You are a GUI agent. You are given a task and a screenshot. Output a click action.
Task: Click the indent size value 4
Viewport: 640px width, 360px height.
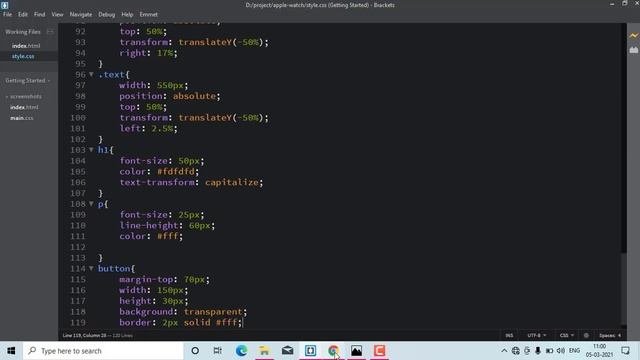(x=620, y=336)
